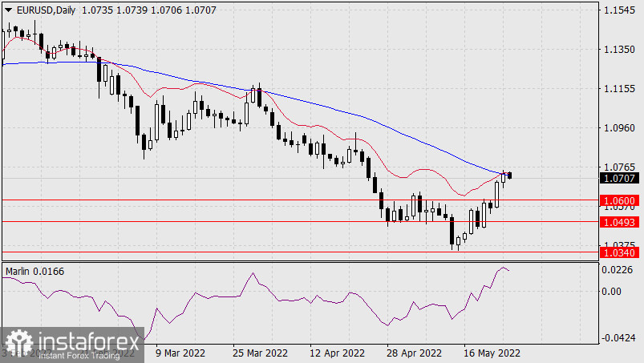This screenshot has width=644, height=363.
Task: Click the OHLC values 1.0735 1.0739 1.0706 1.0707
Action: tap(149, 10)
